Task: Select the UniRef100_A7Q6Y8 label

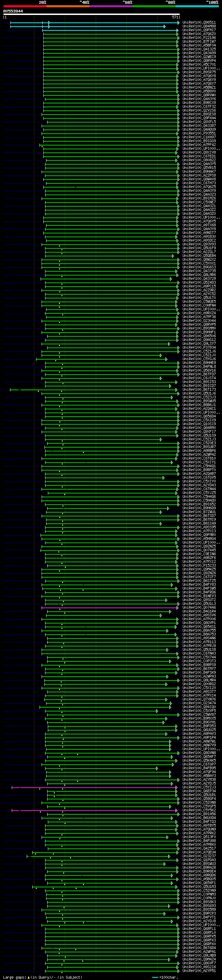Action: [199, 76]
